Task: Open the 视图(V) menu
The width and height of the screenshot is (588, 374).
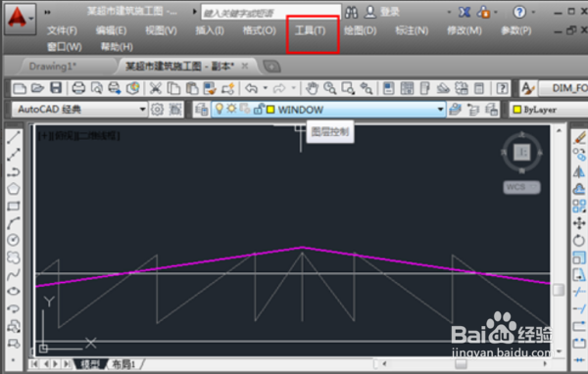Action: pyautogui.click(x=162, y=30)
